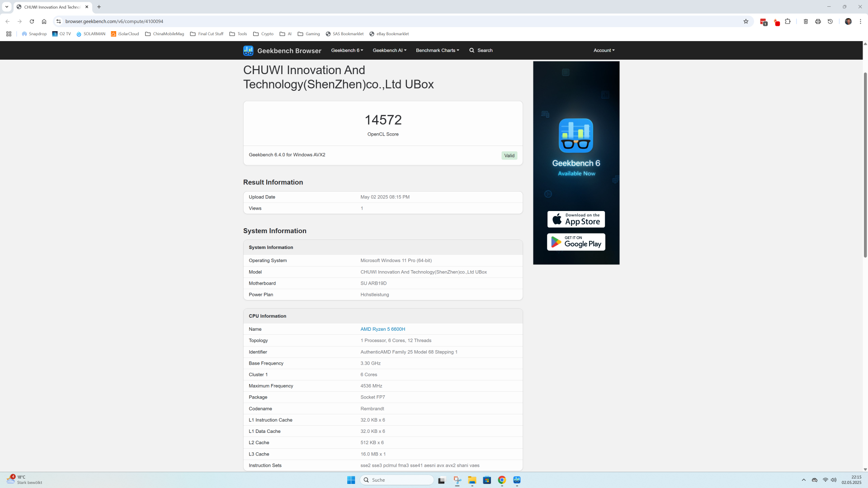Click Search in the Geekbench navbar
Viewport: 868px width, 488px height.
pyautogui.click(x=481, y=50)
